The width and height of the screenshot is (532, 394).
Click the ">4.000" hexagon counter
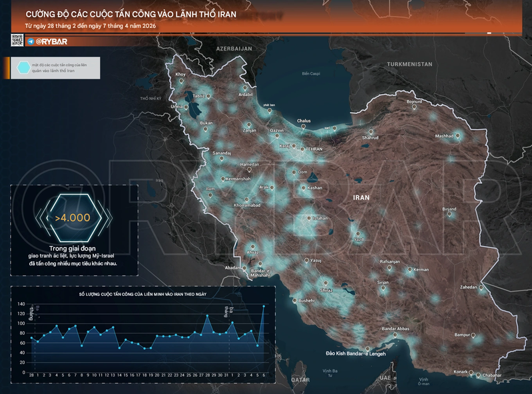pyautogui.click(x=73, y=218)
